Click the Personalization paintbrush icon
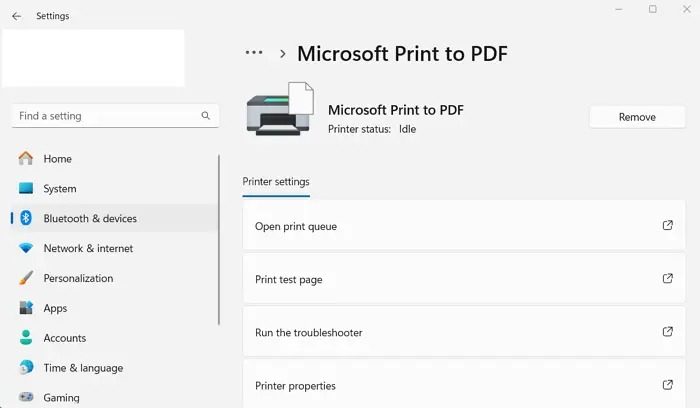700x408 pixels. tap(26, 278)
